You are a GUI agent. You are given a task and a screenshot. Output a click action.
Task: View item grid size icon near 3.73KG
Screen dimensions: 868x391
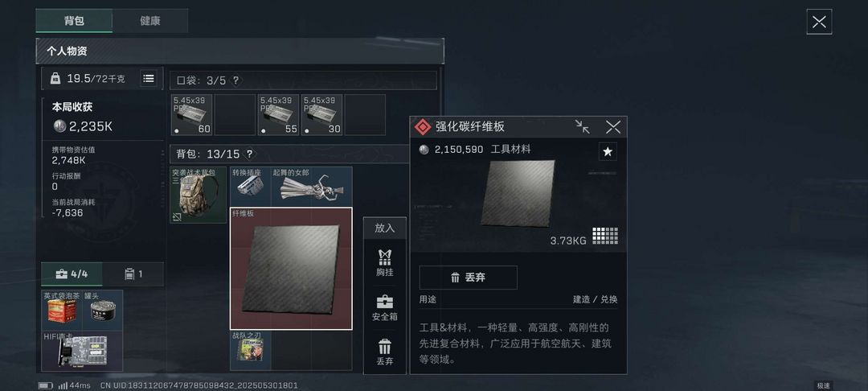605,236
